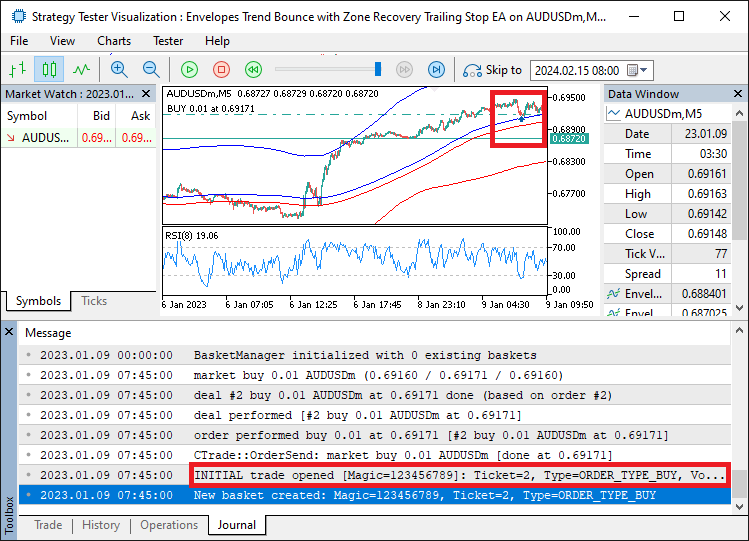Click the Spread row in Data Window

click(x=667, y=274)
